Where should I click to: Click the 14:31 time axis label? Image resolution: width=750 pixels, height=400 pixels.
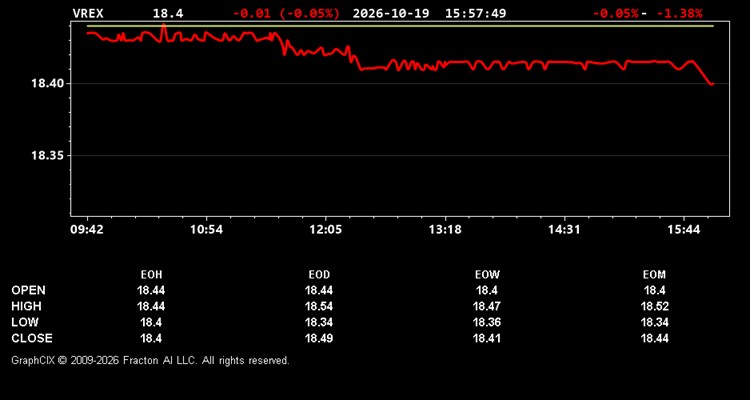(564, 230)
